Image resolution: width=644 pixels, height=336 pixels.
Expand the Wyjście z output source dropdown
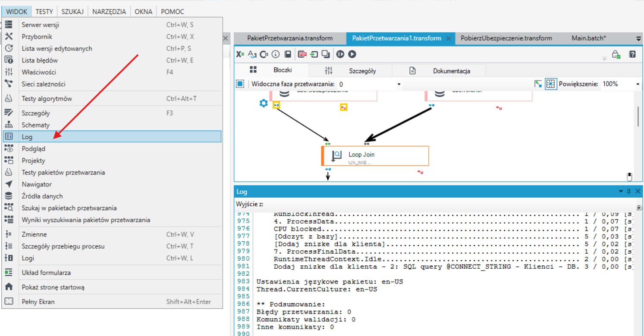coord(639,207)
